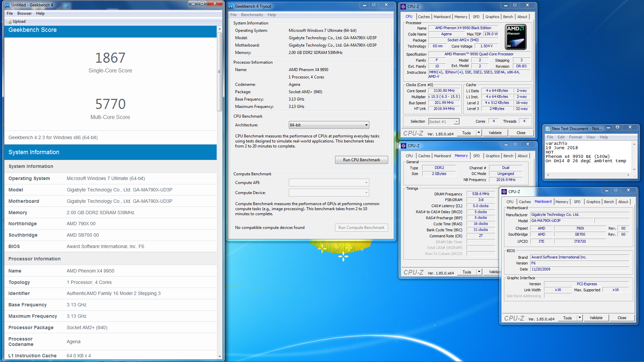Image resolution: width=644 pixels, height=362 pixels.
Task: Click CAS# Latency value 5.0 clocks
Action: coord(481,206)
